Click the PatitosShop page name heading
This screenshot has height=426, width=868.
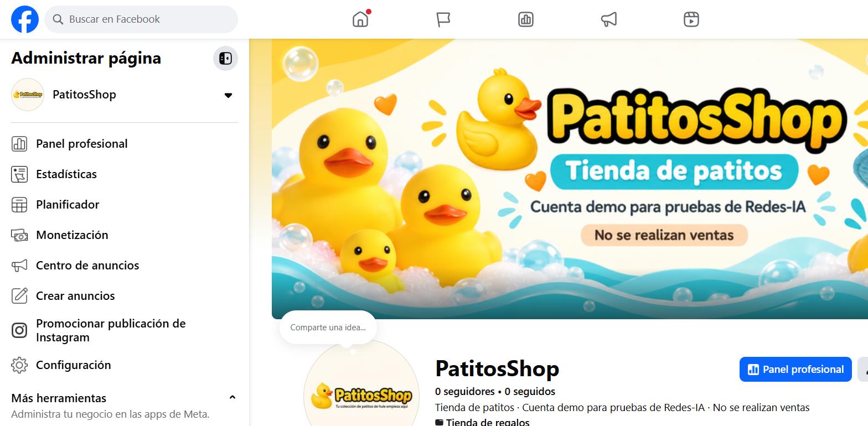[x=497, y=369]
